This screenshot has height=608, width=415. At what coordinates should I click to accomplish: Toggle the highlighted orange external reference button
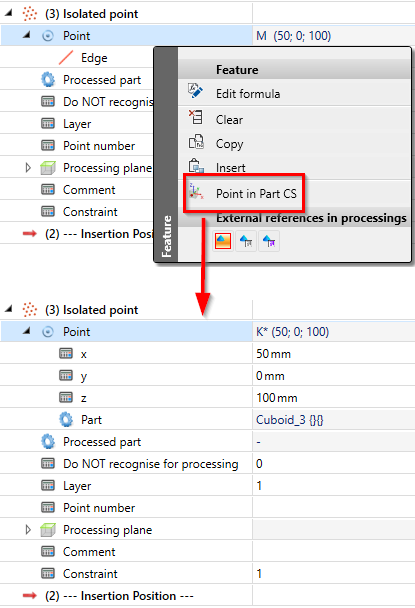point(223,241)
